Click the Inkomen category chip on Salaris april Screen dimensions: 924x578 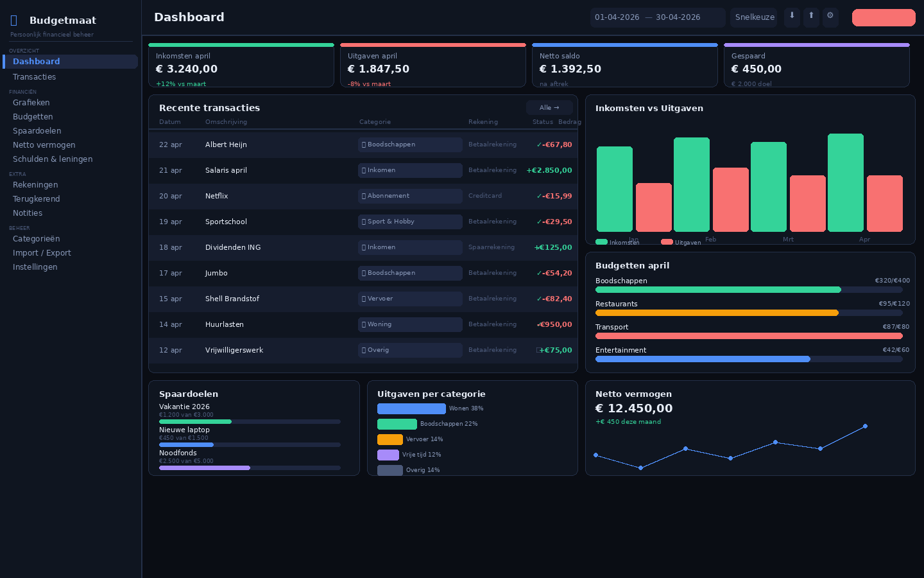coord(410,170)
